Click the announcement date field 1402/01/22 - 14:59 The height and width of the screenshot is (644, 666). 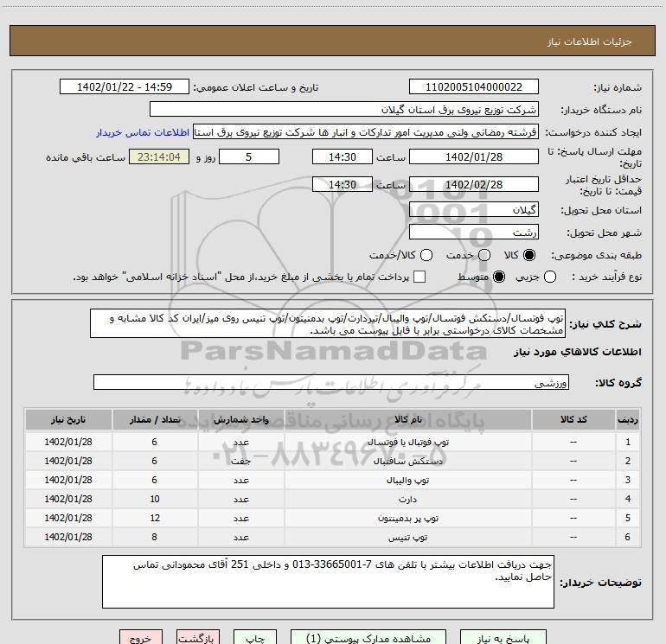pyautogui.click(x=125, y=87)
